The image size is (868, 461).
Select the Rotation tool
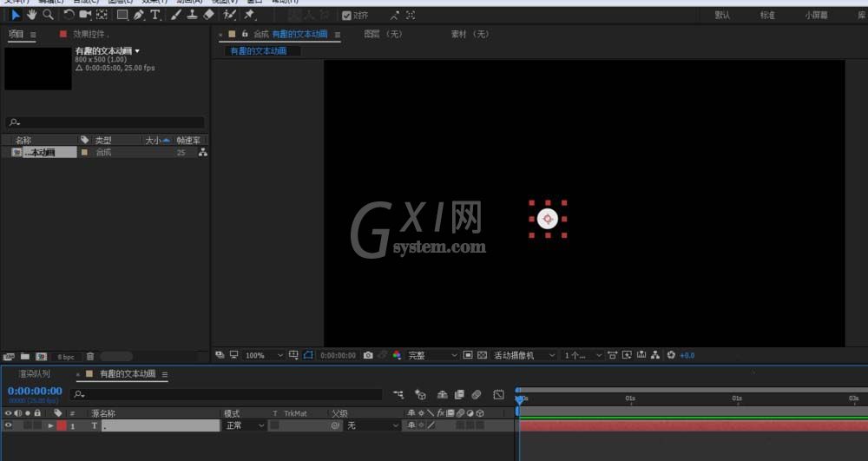click(69, 15)
